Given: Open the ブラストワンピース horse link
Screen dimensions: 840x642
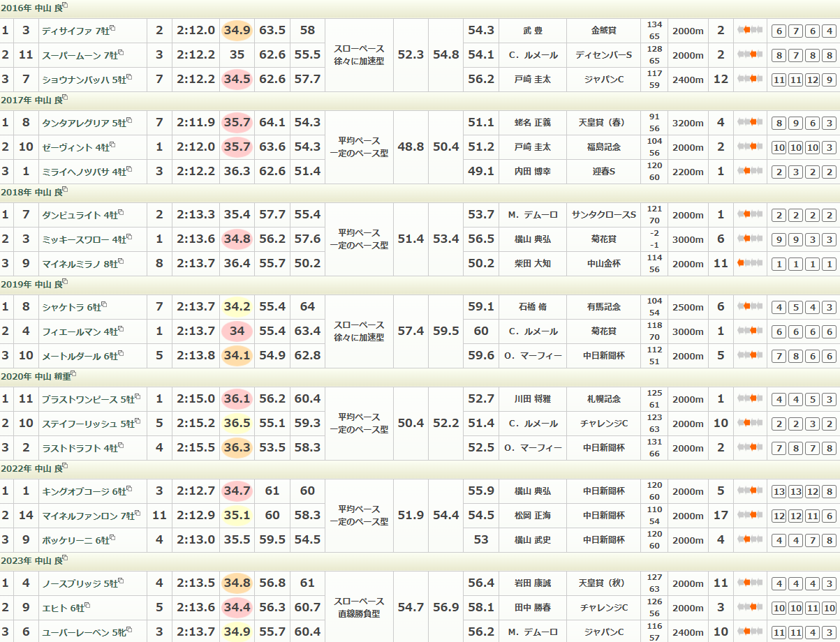Looking at the screenshot, I should (80, 399).
